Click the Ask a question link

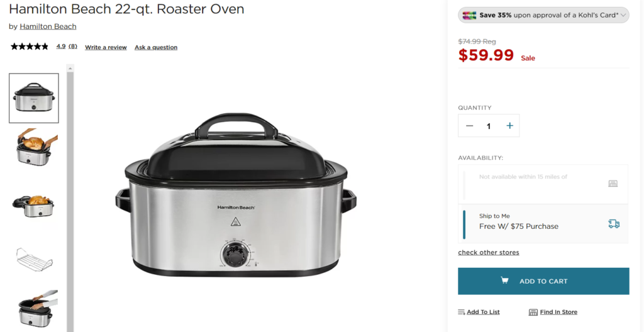tap(156, 47)
